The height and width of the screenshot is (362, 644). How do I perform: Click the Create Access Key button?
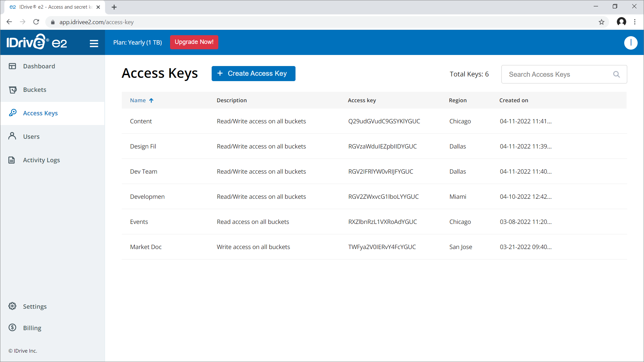[254, 73]
